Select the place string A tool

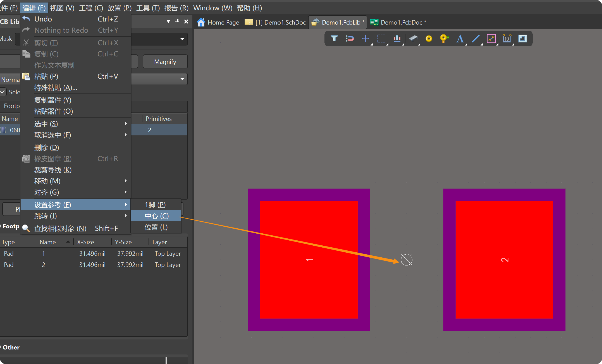(460, 38)
